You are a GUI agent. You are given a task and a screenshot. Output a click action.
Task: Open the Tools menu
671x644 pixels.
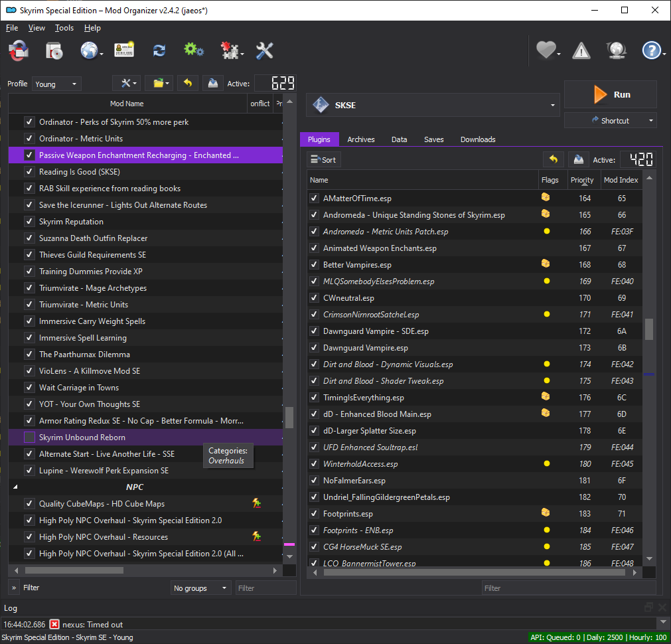pyautogui.click(x=64, y=28)
